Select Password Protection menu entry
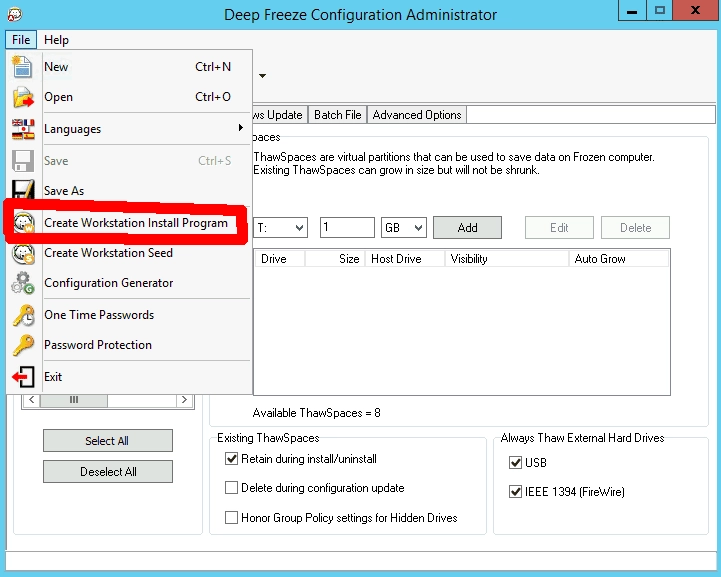 pyautogui.click(x=129, y=345)
